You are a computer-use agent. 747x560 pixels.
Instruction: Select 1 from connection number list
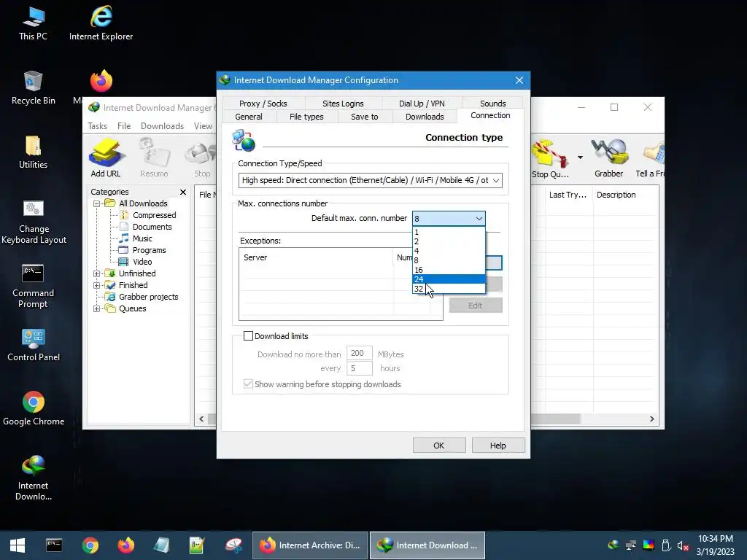click(449, 232)
